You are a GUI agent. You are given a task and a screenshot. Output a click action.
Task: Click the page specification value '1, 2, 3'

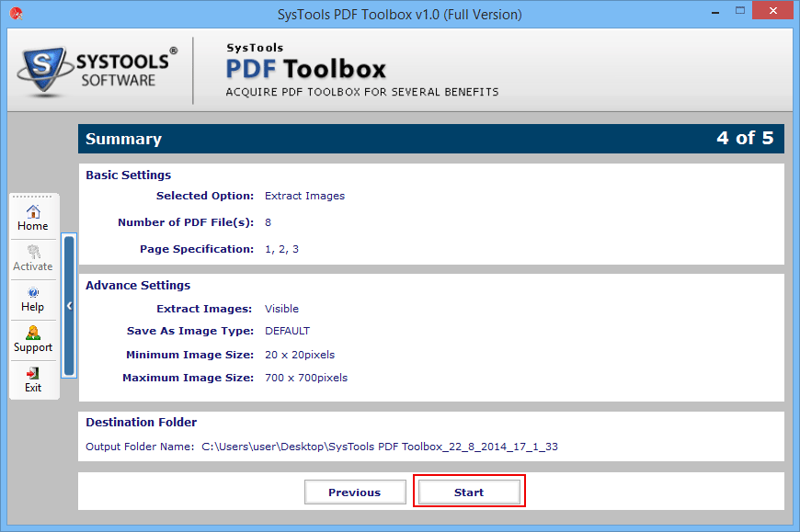coord(281,250)
